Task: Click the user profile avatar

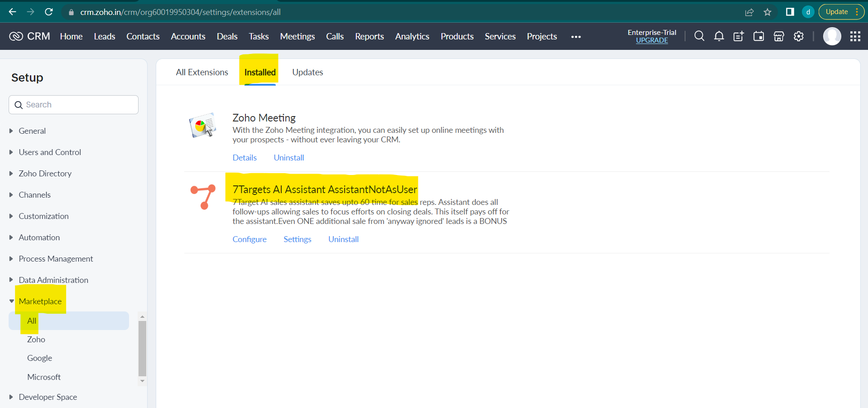Action: (832, 36)
